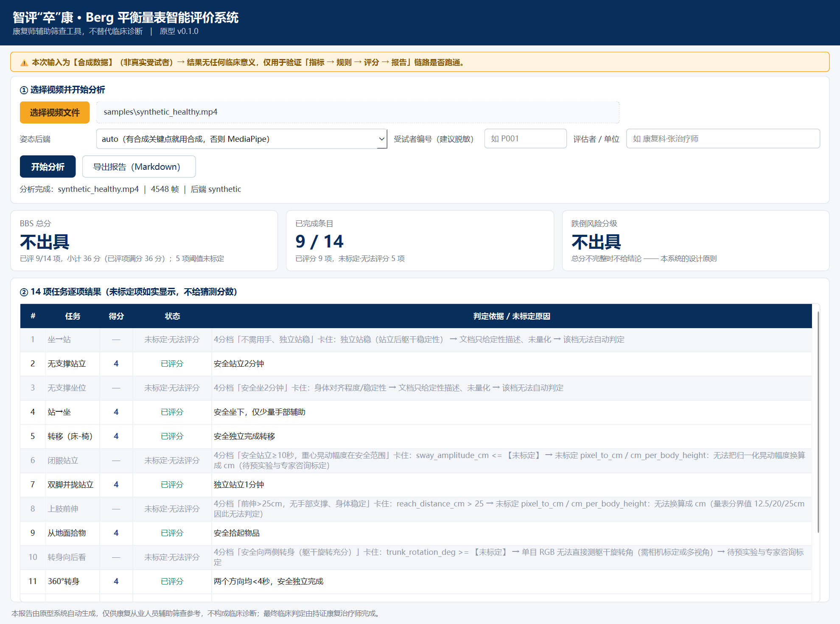Export report via 导出报告 (Markdown) button

(x=139, y=166)
